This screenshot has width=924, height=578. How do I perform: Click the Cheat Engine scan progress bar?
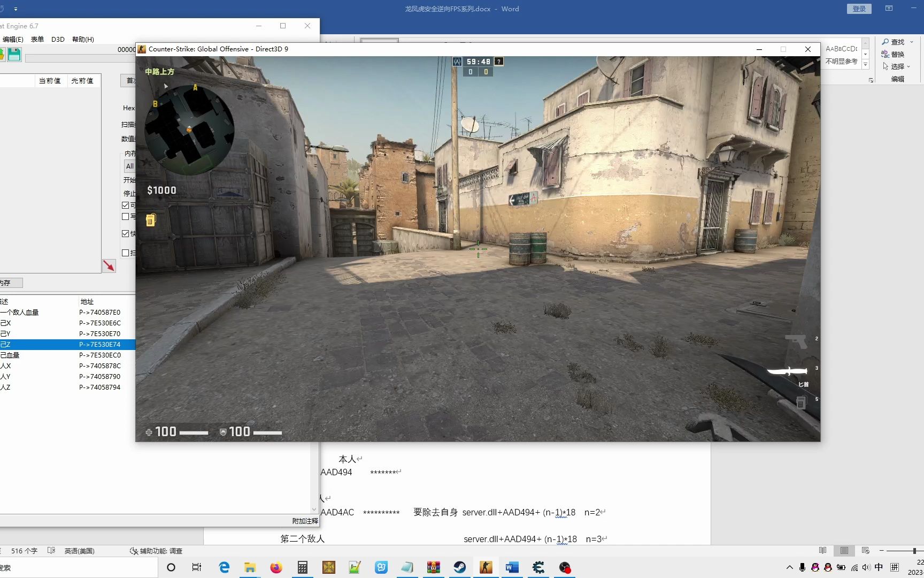[80, 58]
